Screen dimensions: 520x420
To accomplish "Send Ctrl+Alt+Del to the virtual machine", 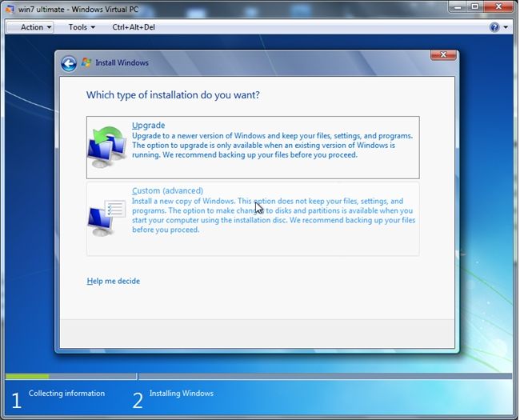I will (134, 27).
